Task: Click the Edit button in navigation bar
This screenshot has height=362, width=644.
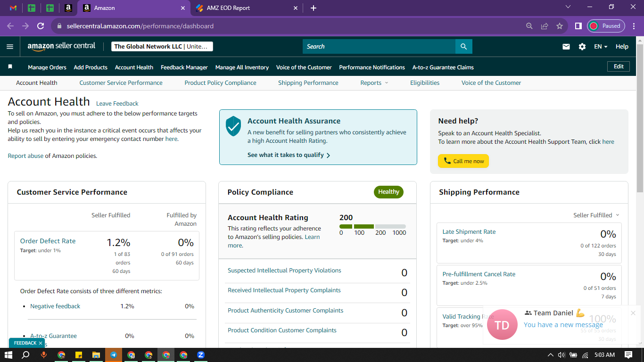Action: click(619, 67)
